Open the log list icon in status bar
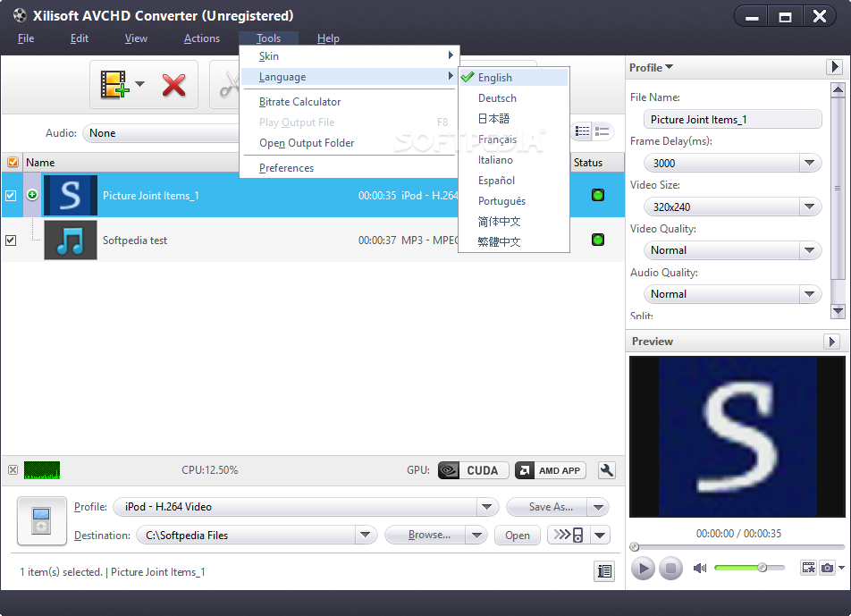The width and height of the screenshot is (851, 616). click(604, 571)
